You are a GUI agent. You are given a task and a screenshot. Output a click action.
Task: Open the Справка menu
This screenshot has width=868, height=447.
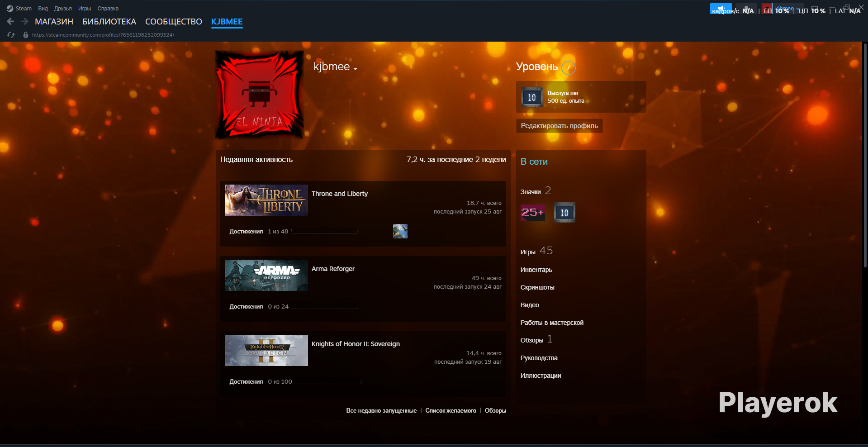pos(108,9)
